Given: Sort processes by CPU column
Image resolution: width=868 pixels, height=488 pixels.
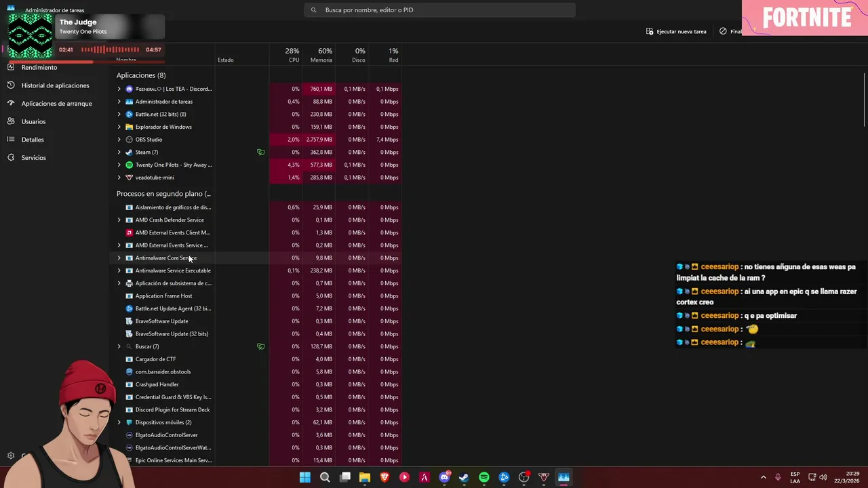Looking at the screenshot, I should pos(285,55).
